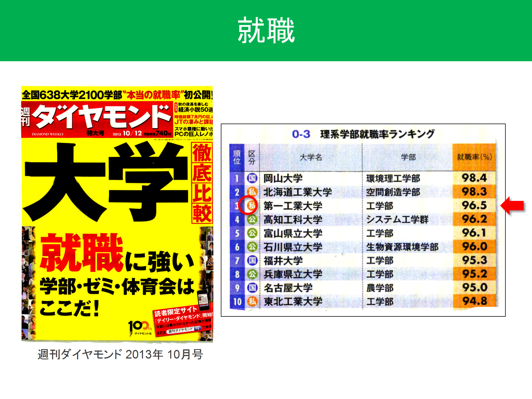Click the JTの凄みと課題 cover blurb
The image size is (532, 399).
tap(193, 122)
